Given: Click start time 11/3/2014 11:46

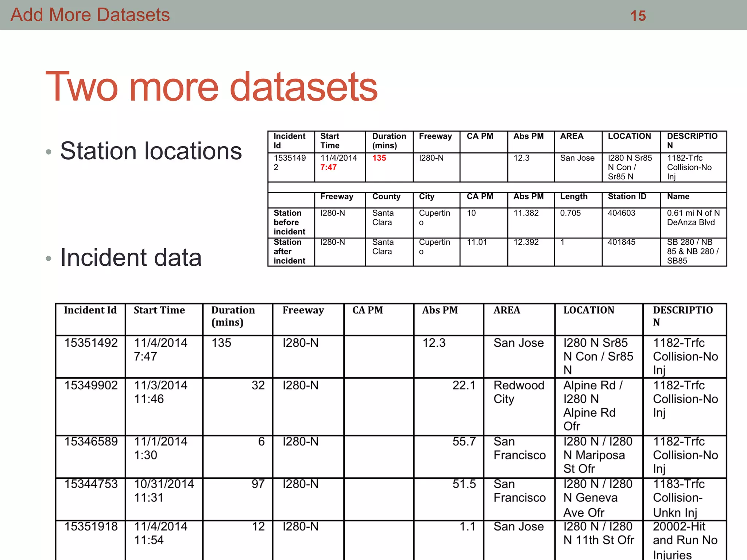Looking at the screenshot, I should [x=160, y=392].
